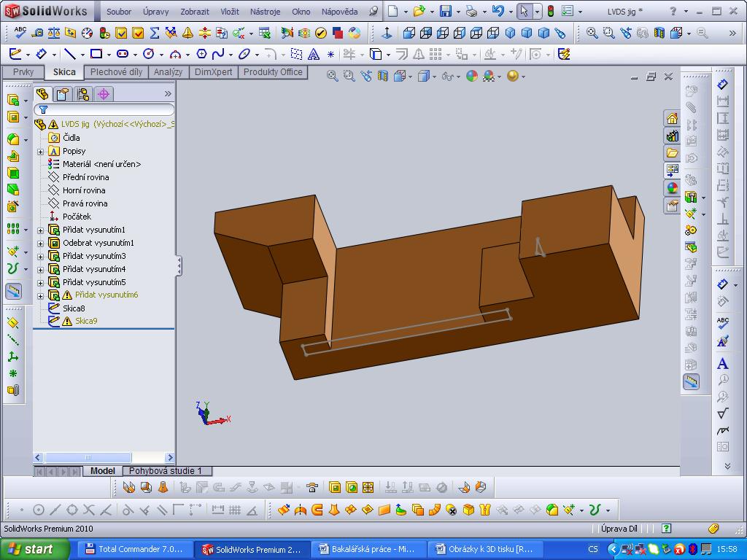Click the Undo arrow icon
The height and width of the screenshot is (560, 747).
[x=498, y=11]
